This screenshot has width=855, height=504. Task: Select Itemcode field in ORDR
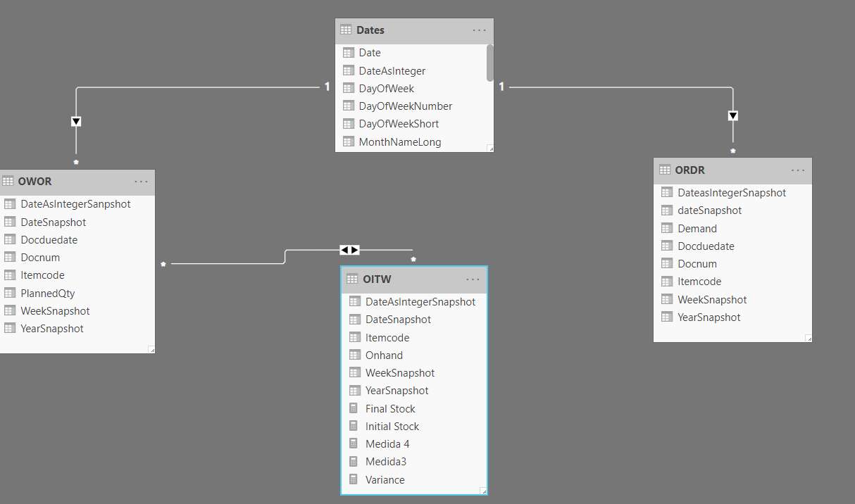[x=732, y=282]
